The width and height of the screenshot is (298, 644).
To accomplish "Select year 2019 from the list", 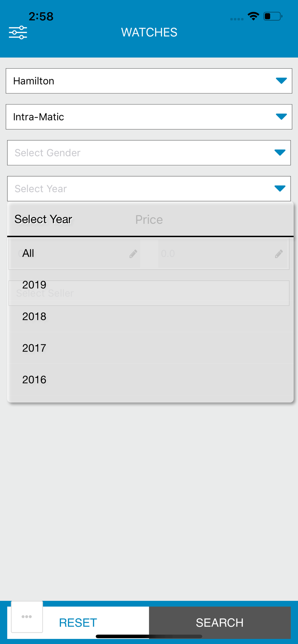I will coord(34,285).
